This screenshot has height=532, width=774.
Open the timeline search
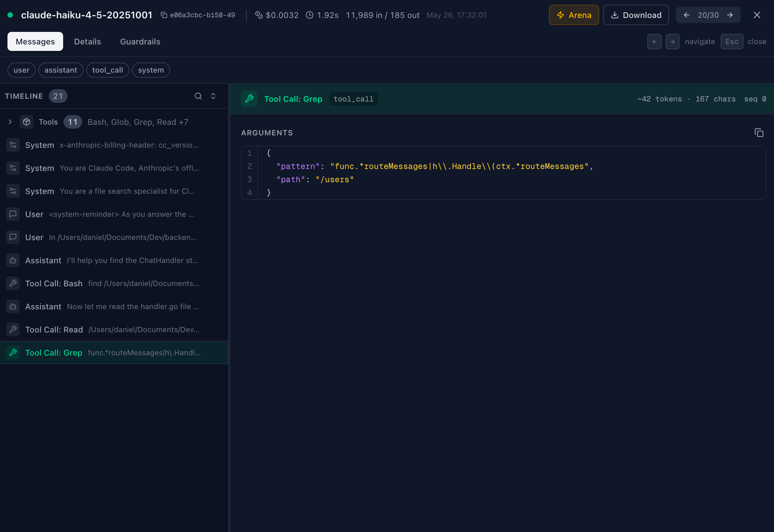[198, 96]
